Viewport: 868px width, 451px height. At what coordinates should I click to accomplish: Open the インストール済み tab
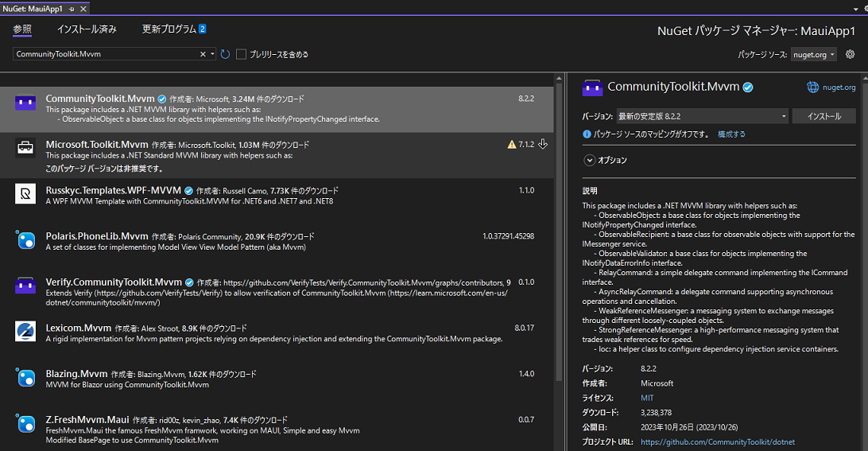[x=87, y=29]
